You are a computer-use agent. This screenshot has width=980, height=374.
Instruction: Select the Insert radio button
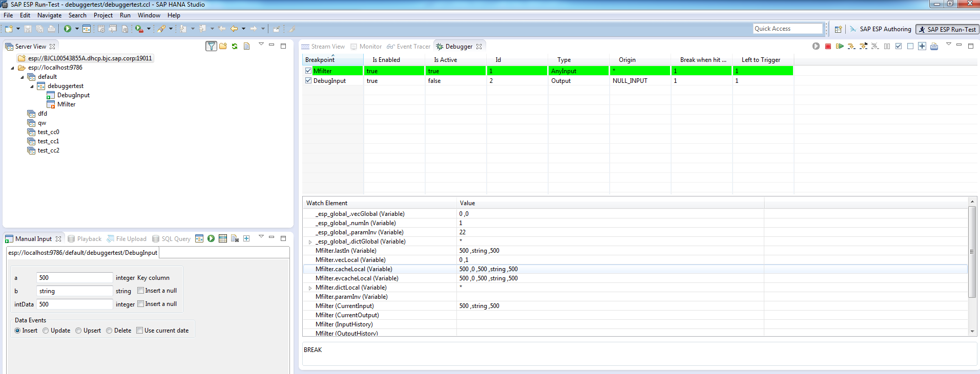[17, 331]
